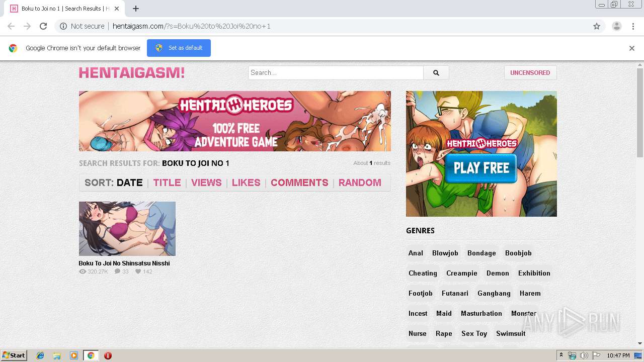The height and width of the screenshot is (362, 644).
Task: Open the site logo home link
Action: (x=132, y=73)
